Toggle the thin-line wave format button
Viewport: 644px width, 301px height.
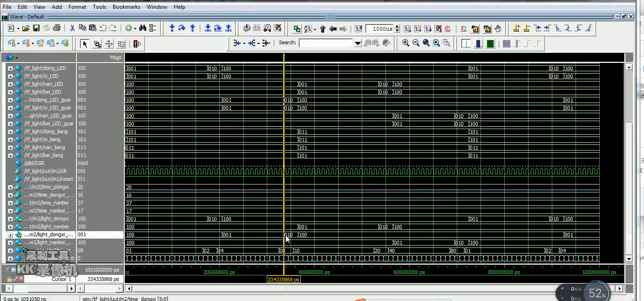tap(466, 44)
